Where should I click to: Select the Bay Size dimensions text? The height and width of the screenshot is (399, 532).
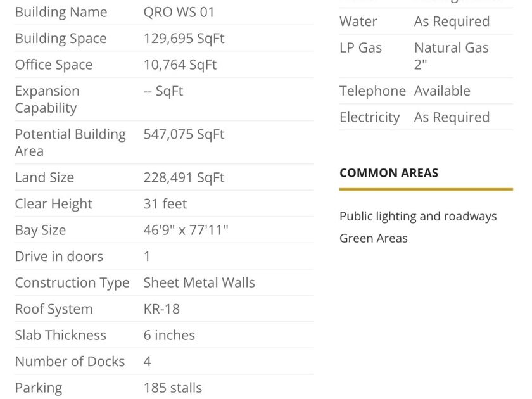coord(186,230)
